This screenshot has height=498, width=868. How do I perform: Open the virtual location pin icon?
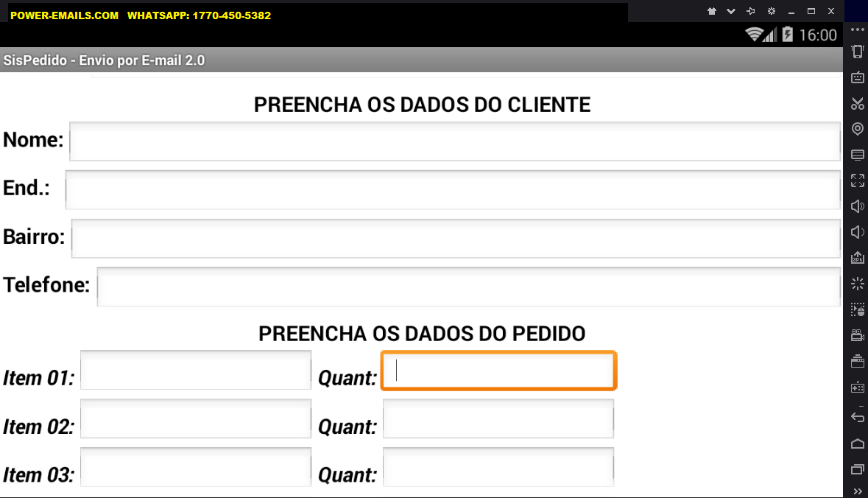[x=858, y=129]
